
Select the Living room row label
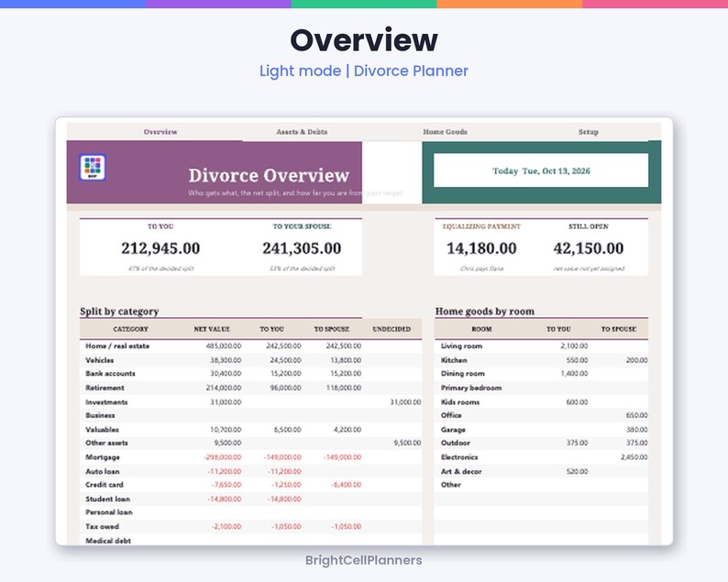(461, 346)
